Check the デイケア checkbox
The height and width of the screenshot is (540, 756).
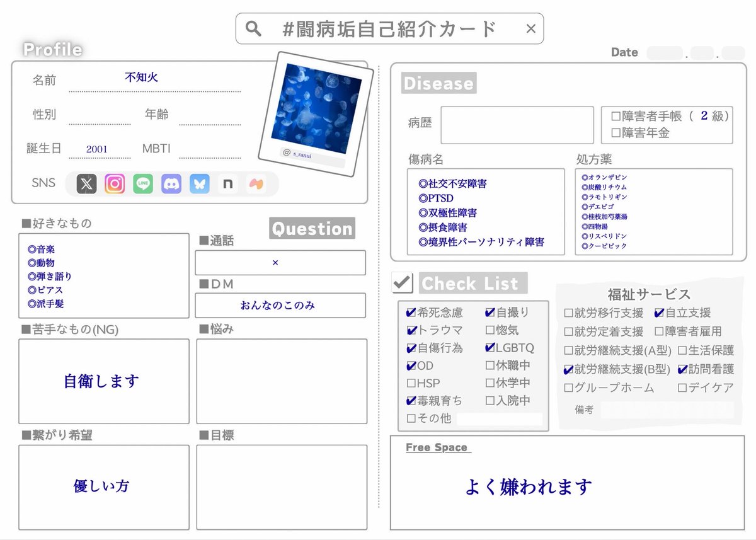click(x=682, y=388)
